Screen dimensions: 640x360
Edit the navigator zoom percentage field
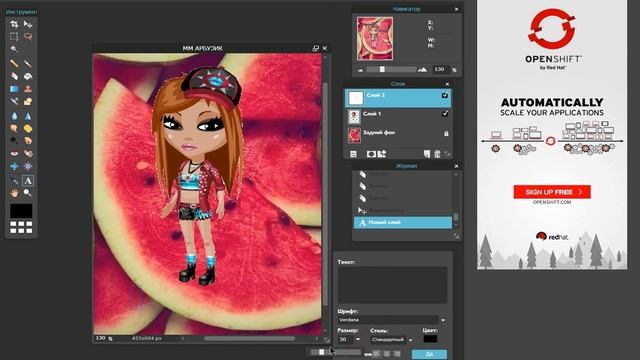(441, 69)
